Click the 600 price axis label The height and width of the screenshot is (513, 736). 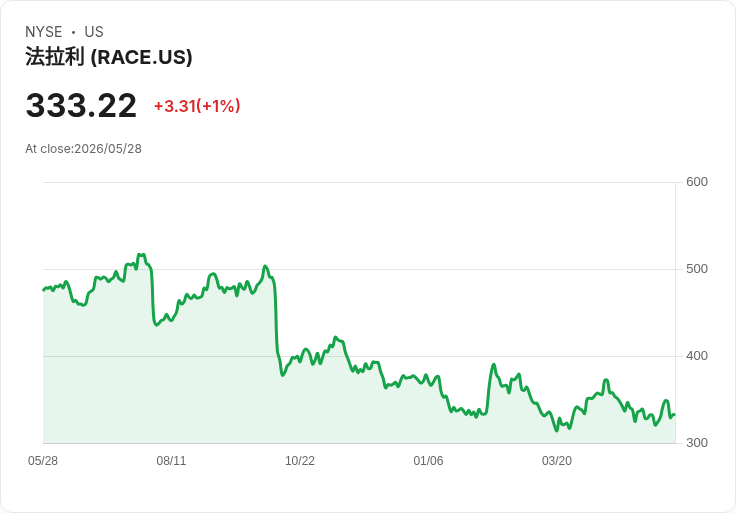697,182
